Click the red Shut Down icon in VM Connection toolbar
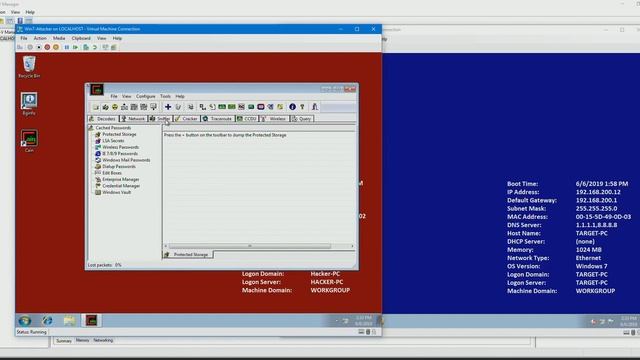 click(47, 47)
